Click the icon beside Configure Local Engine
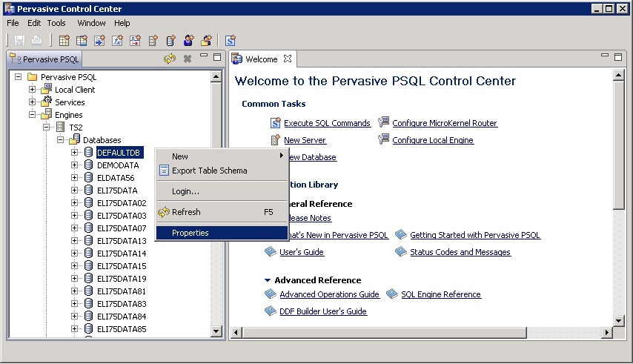Image resolution: width=633 pixels, height=364 pixels. [383, 139]
